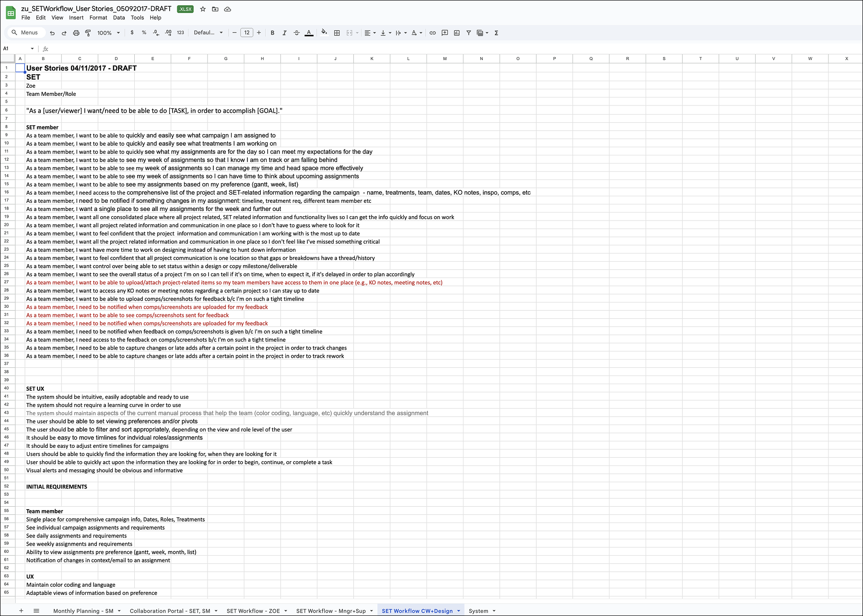Search the Menus box
The image size is (863, 616).
point(25,33)
